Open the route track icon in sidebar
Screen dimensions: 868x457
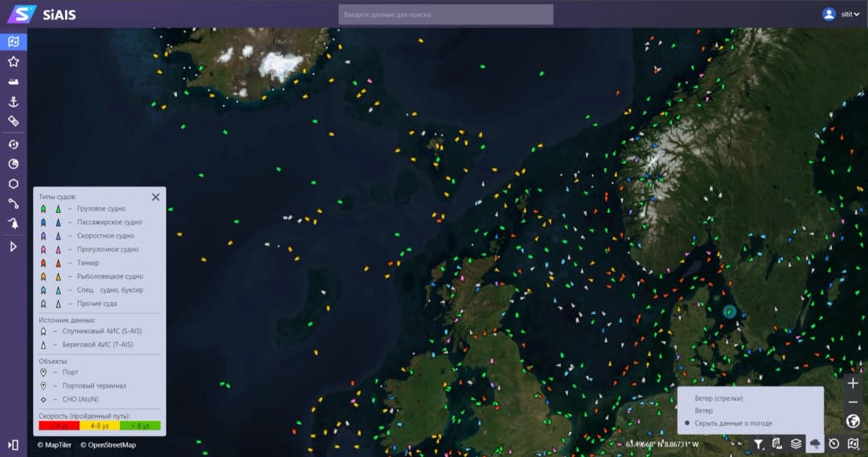13,204
